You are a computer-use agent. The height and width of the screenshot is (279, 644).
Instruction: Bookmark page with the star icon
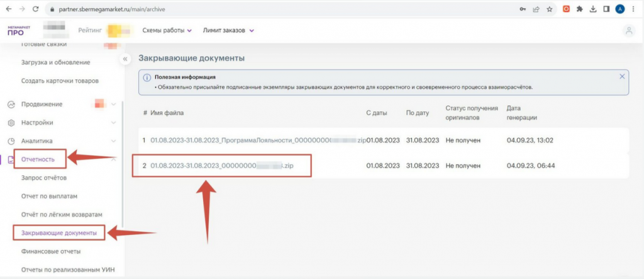coord(550,10)
